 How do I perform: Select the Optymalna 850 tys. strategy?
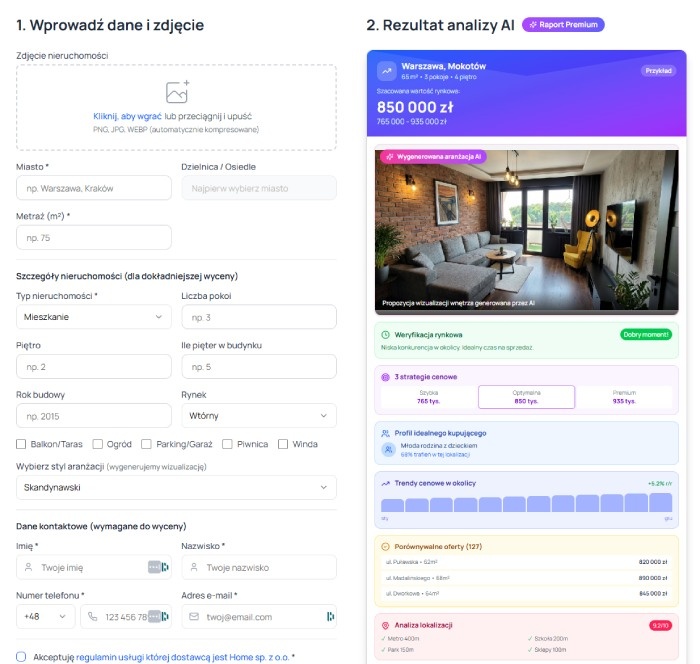[526, 397]
